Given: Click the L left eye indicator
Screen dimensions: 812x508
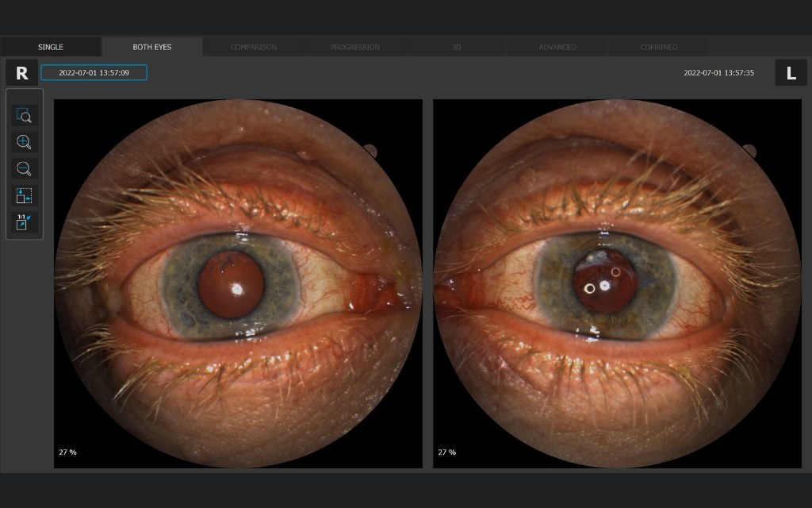Looking at the screenshot, I should pyautogui.click(x=791, y=72).
